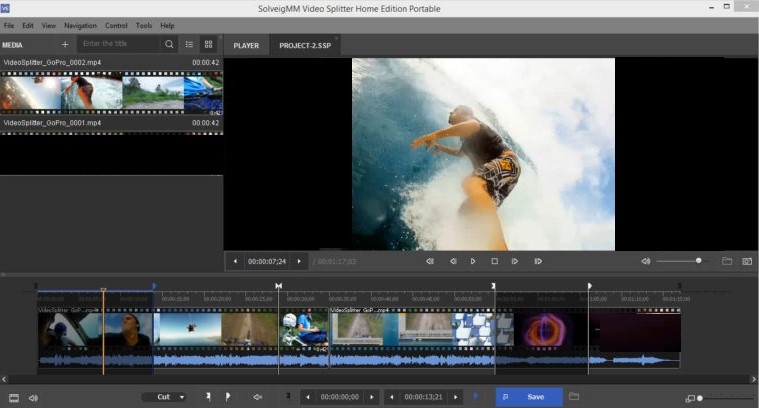Viewport: 759px width, 408px height.
Task: Decrease fragment start time 00:00:00;00
Action: point(308,397)
